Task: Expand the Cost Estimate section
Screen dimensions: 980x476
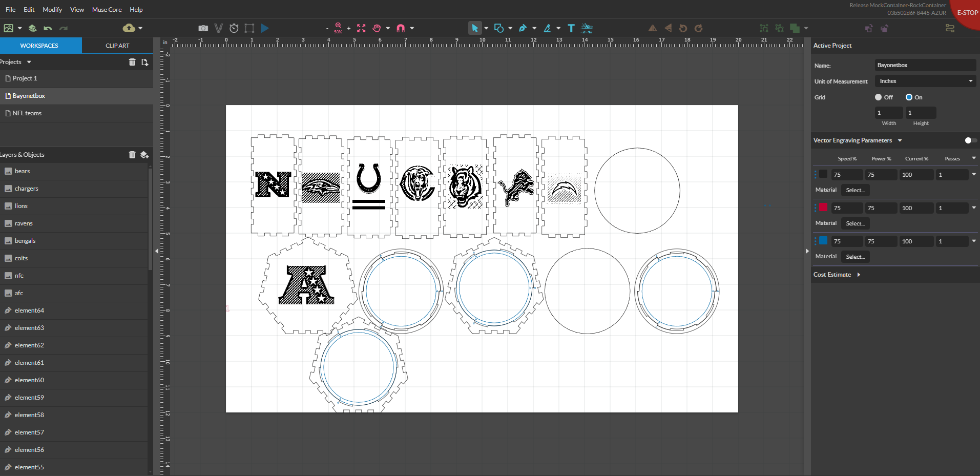Action: click(x=859, y=275)
